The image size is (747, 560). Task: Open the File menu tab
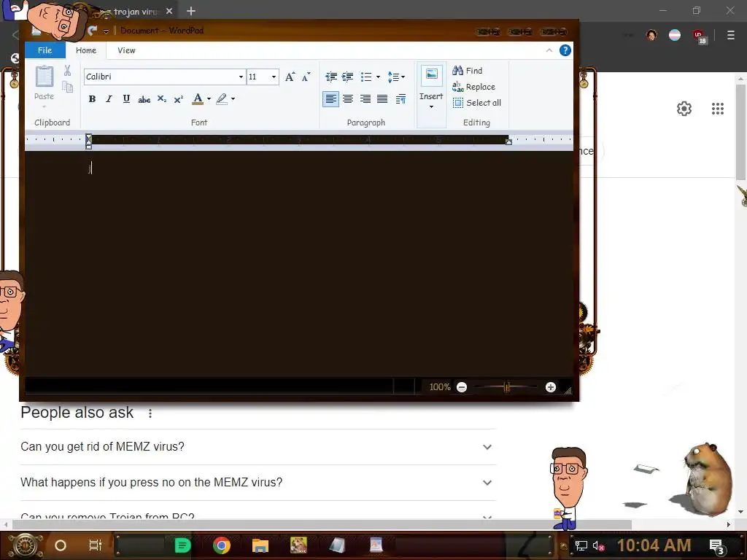pyautogui.click(x=44, y=50)
